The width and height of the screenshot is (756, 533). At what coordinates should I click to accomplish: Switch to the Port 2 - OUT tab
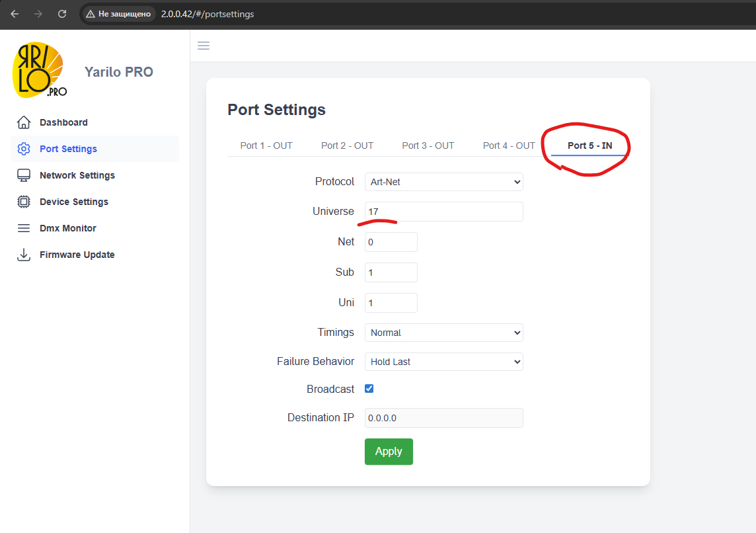click(347, 145)
